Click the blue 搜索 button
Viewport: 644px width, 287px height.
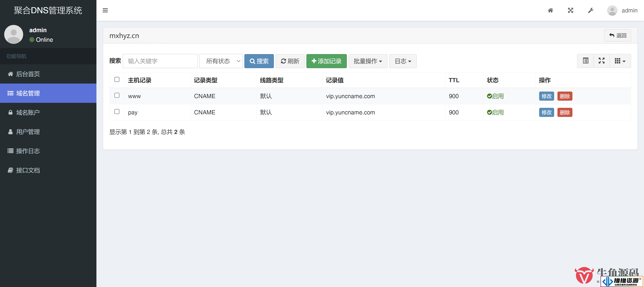(259, 61)
